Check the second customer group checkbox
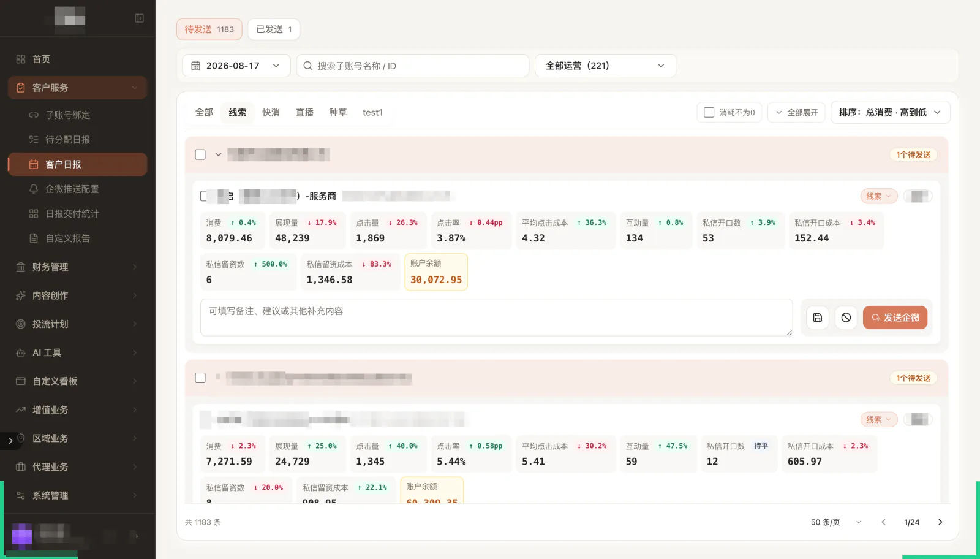Image resolution: width=980 pixels, height=559 pixels. 200,378
